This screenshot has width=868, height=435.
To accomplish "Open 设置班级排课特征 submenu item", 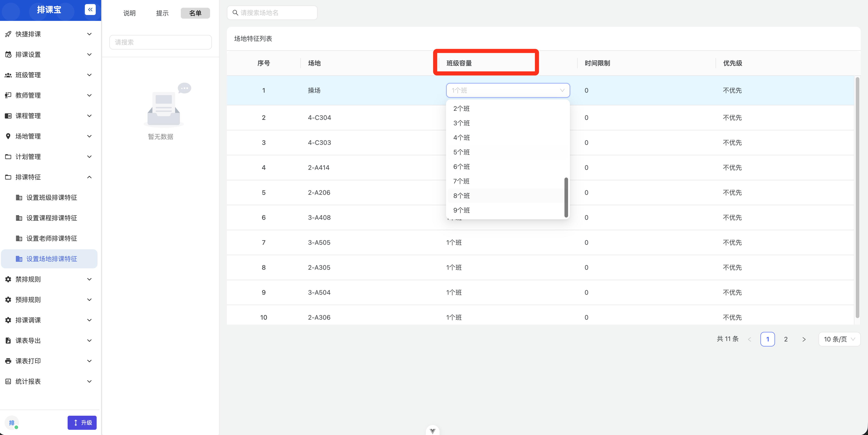I will tap(49, 198).
